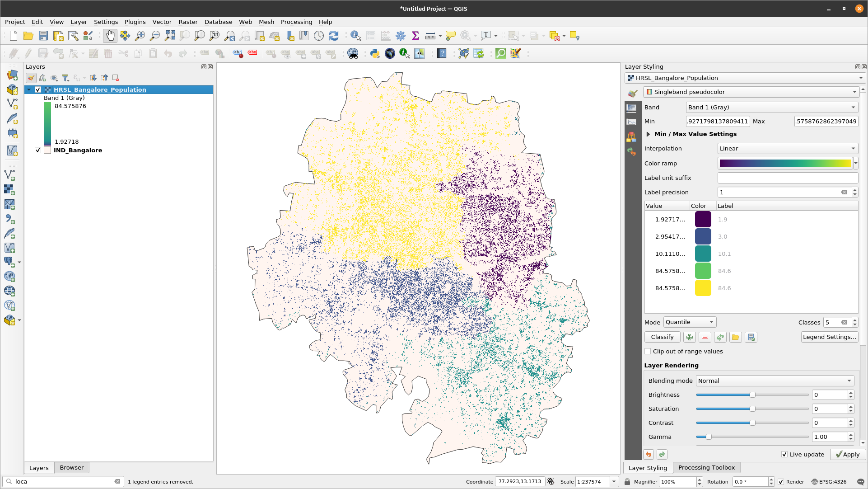Click the Legend Settings button

[x=829, y=337]
